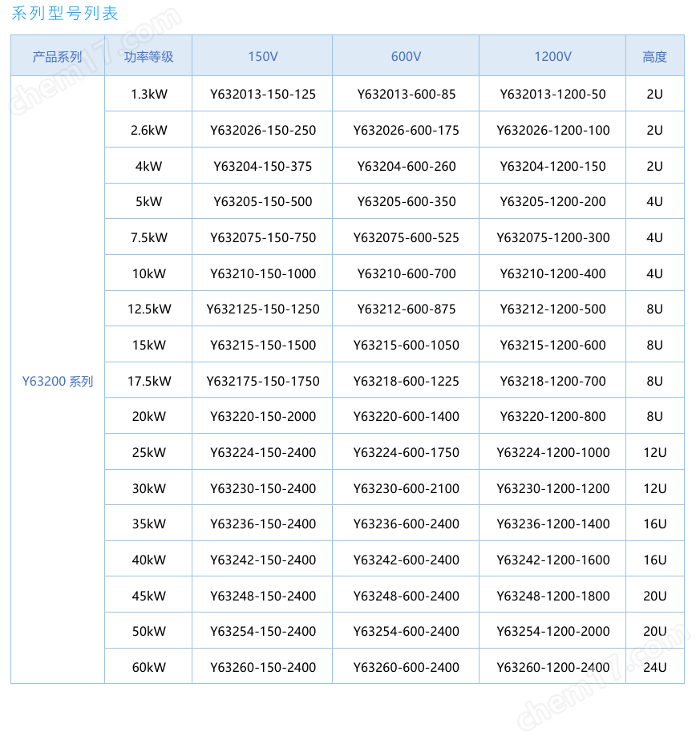700x740 pixels.
Task: Select the 1.3kW power cell
Action: 148,94
